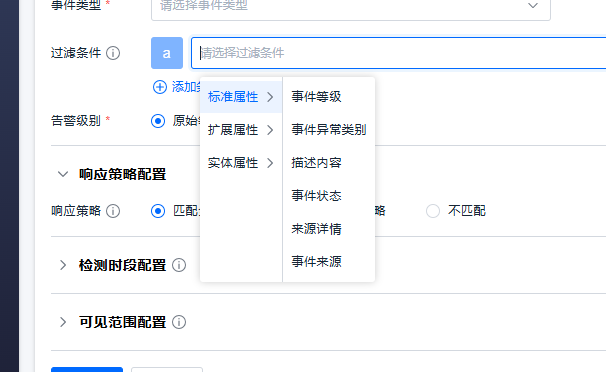Click the plus circle add-condition icon
The height and width of the screenshot is (372, 606).
point(160,87)
